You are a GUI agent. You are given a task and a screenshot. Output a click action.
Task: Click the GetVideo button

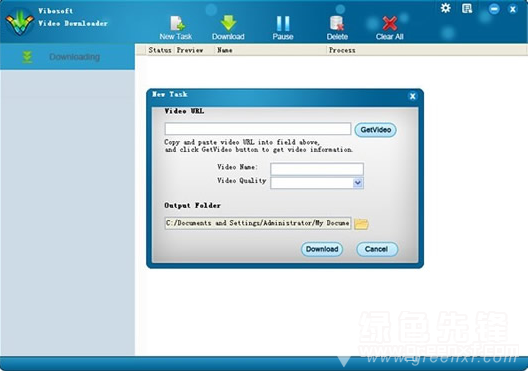point(375,130)
